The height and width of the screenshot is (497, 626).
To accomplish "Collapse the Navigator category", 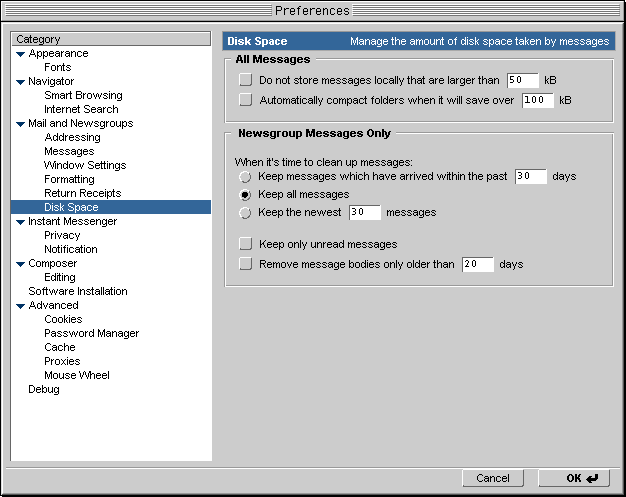I will (20, 82).
